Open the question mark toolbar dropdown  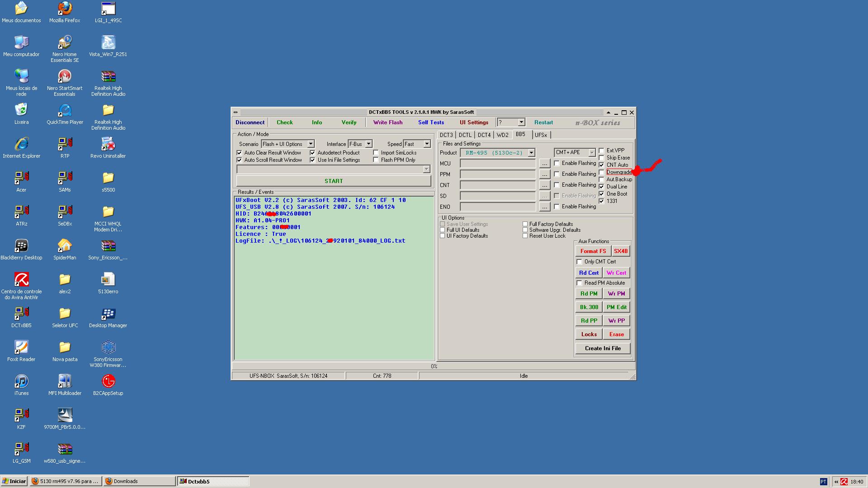[511, 122]
